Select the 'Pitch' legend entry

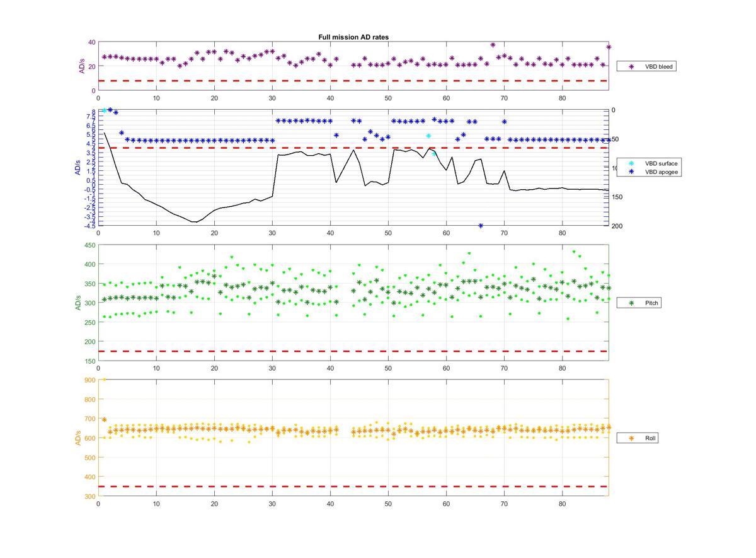coord(639,303)
